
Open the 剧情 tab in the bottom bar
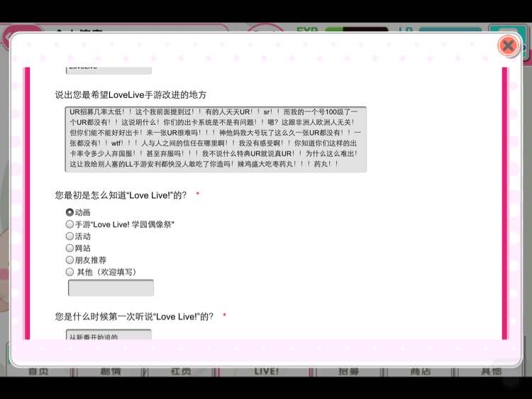point(110,371)
